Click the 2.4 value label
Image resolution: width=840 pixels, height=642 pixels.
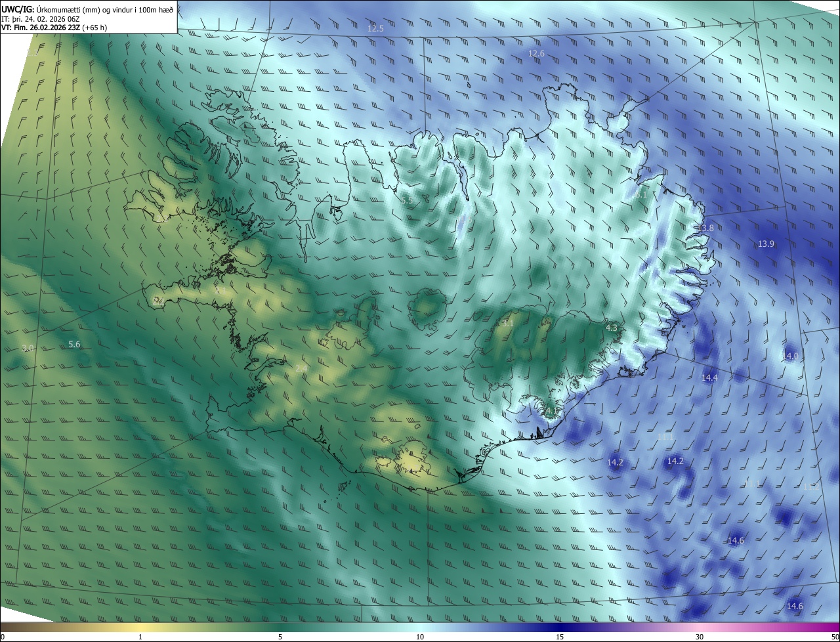[301, 369]
